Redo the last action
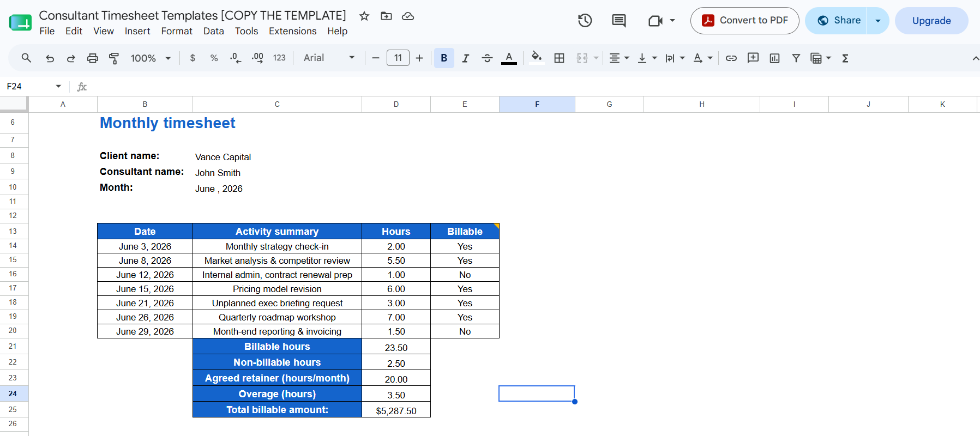The image size is (980, 436). (71, 58)
